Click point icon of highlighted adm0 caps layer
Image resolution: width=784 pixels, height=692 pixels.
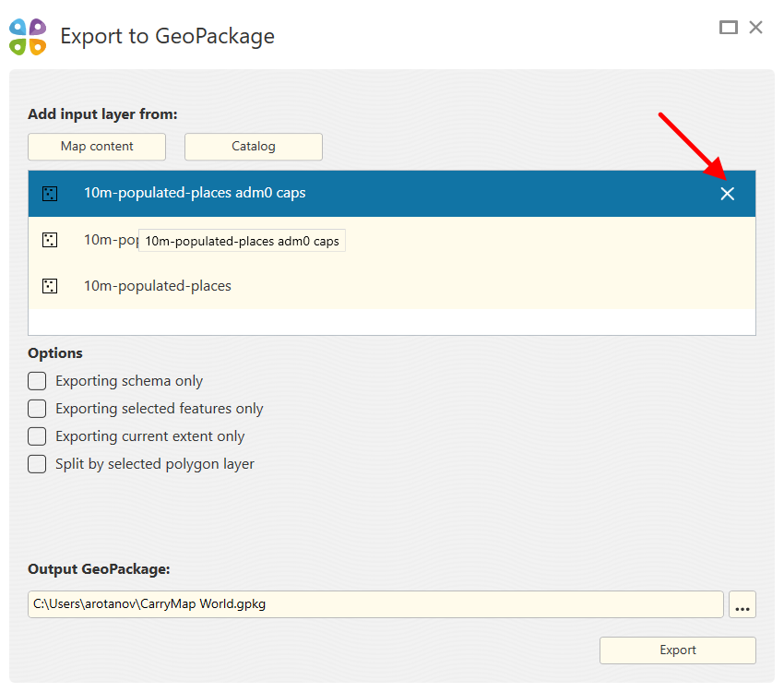coord(50,194)
